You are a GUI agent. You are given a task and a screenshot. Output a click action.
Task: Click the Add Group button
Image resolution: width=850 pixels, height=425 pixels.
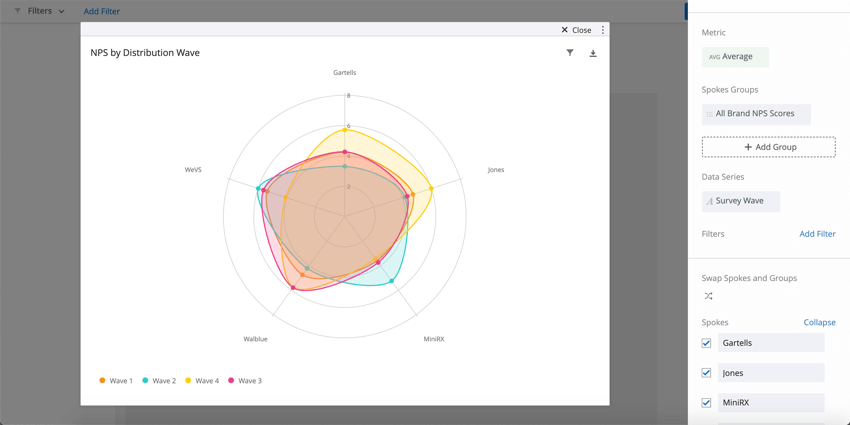point(768,147)
